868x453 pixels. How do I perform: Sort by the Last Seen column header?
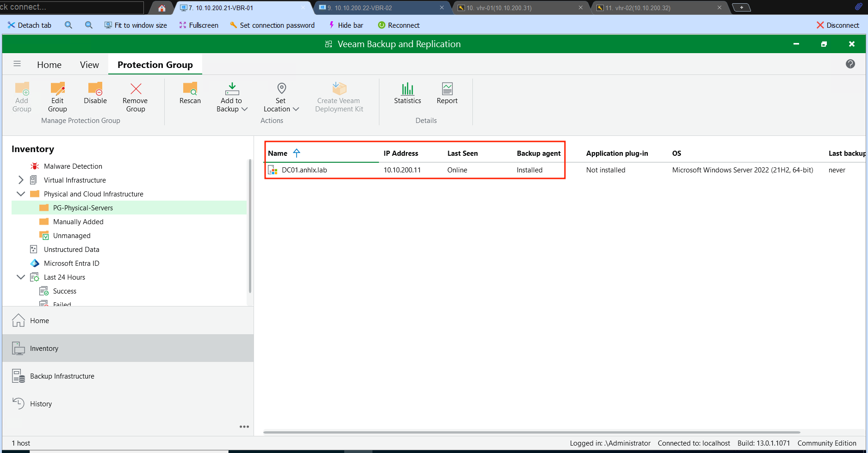[x=463, y=153]
